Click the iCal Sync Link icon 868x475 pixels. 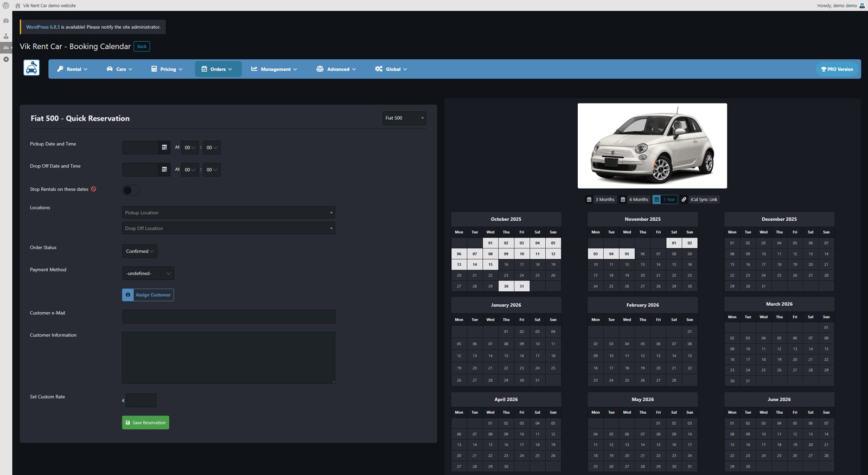[x=684, y=200]
